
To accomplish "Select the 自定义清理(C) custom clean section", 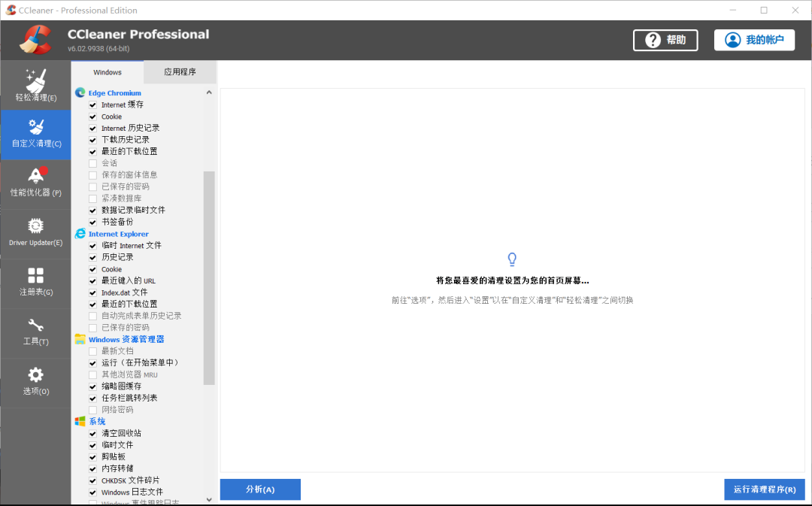I will click(x=36, y=134).
